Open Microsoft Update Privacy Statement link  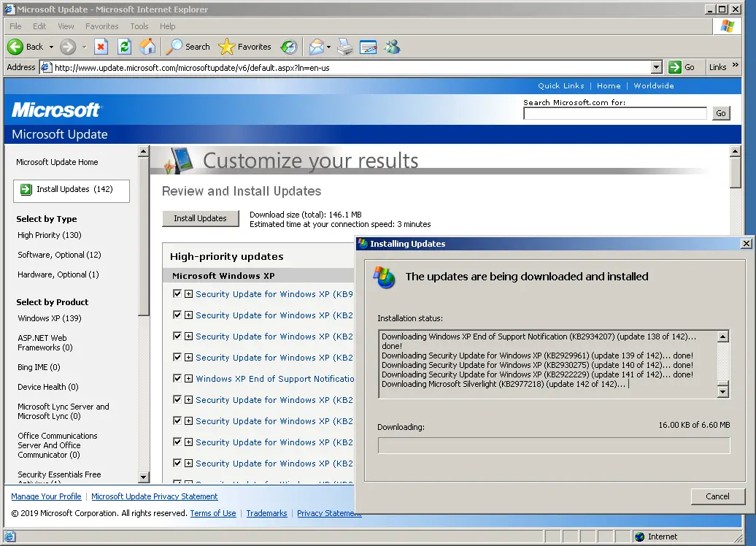154,496
